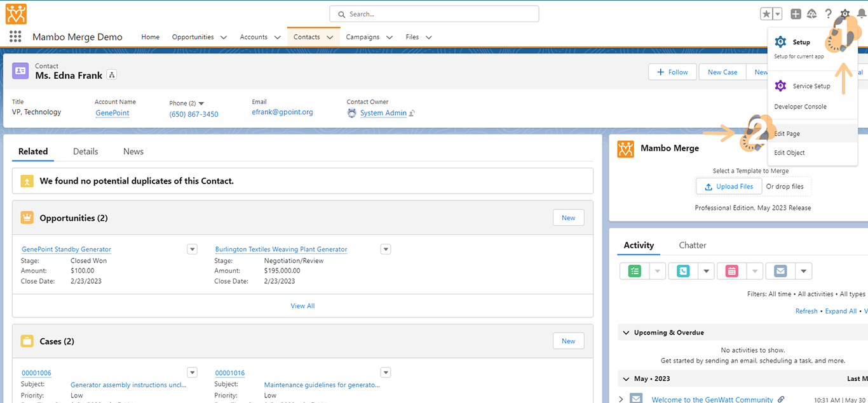Open the App Launcher grid icon
Image resolution: width=868 pixels, height=403 pixels.
pos(15,37)
